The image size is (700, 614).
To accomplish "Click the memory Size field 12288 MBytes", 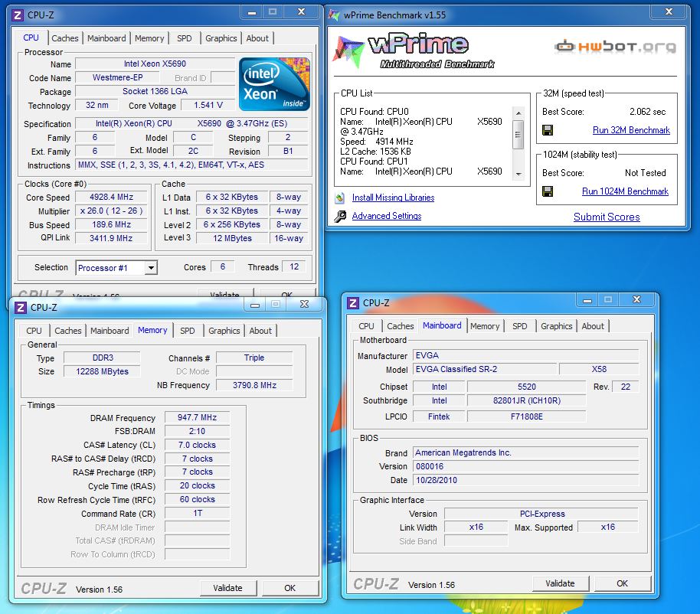I will click(x=102, y=371).
